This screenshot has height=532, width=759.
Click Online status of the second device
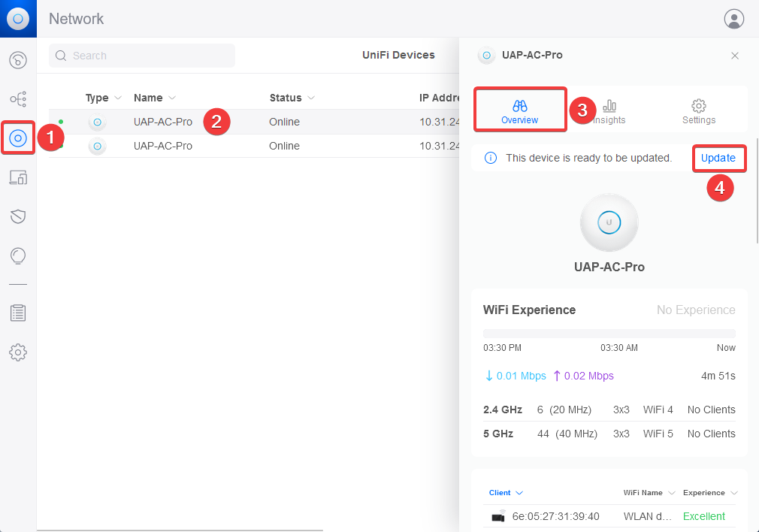click(x=284, y=146)
